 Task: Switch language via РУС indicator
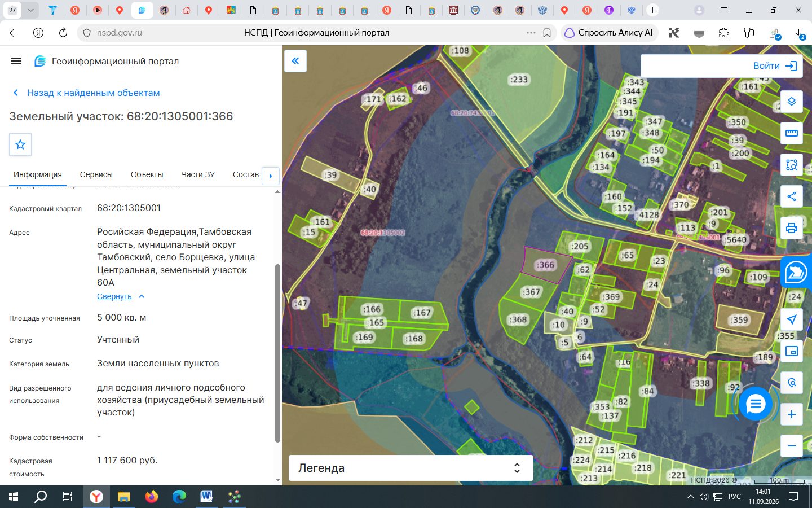pyautogui.click(x=735, y=497)
